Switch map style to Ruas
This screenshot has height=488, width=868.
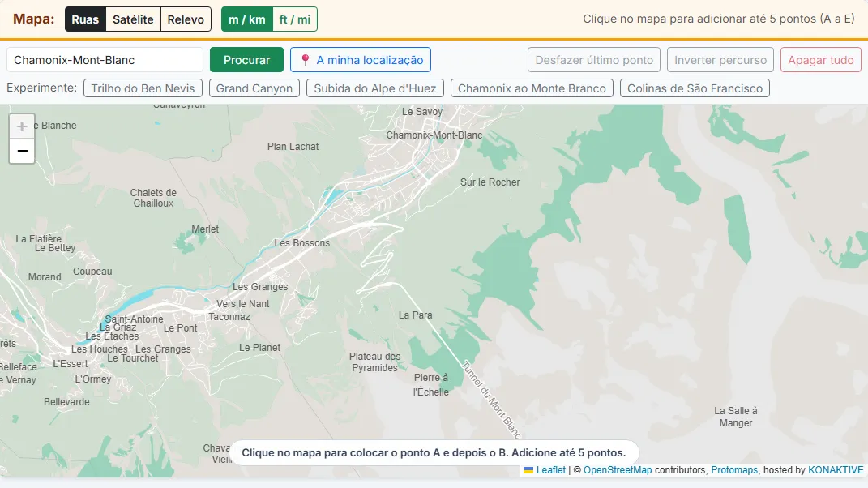coord(85,19)
